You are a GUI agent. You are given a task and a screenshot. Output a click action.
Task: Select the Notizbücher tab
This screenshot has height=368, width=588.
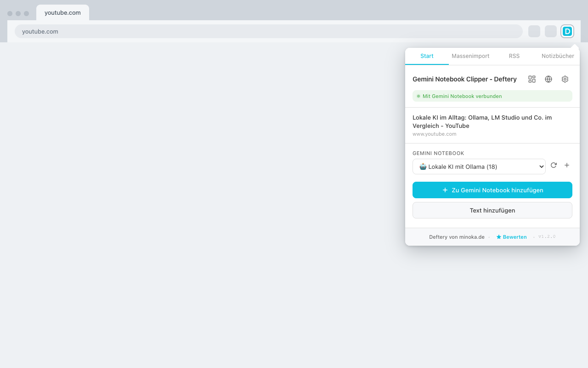click(558, 56)
